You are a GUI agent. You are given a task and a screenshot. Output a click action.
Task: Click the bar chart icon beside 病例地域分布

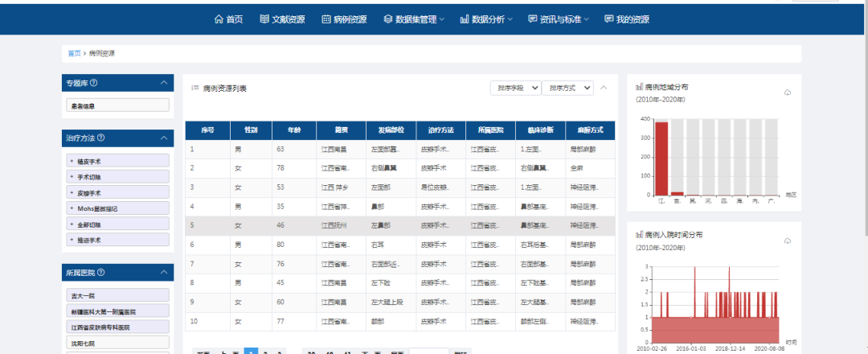(x=639, y=87)
